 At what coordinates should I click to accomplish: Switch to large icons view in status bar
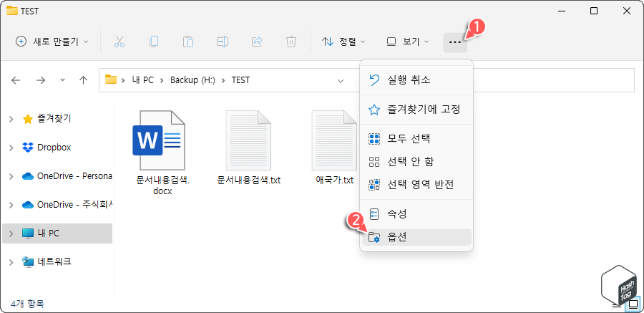tap(633, 305)
